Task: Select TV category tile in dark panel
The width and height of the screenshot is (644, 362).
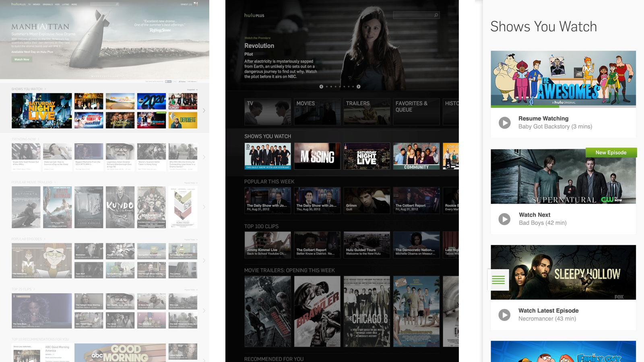Action: coord(268,111)
